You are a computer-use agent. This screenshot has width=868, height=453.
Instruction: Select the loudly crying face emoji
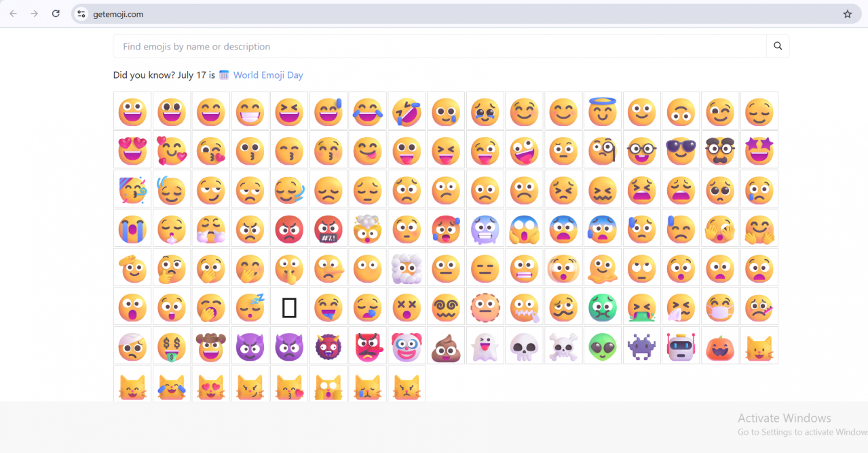pos(132,229)
